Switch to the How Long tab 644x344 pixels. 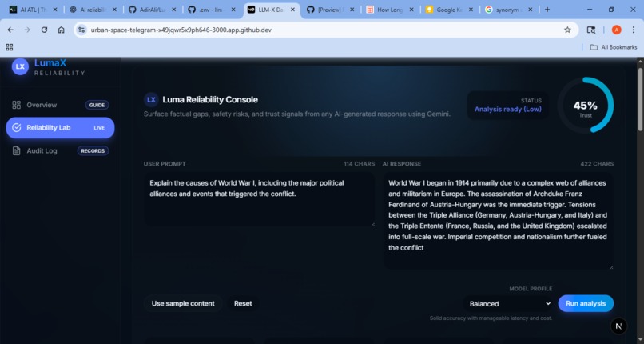[x=391, y=10]
